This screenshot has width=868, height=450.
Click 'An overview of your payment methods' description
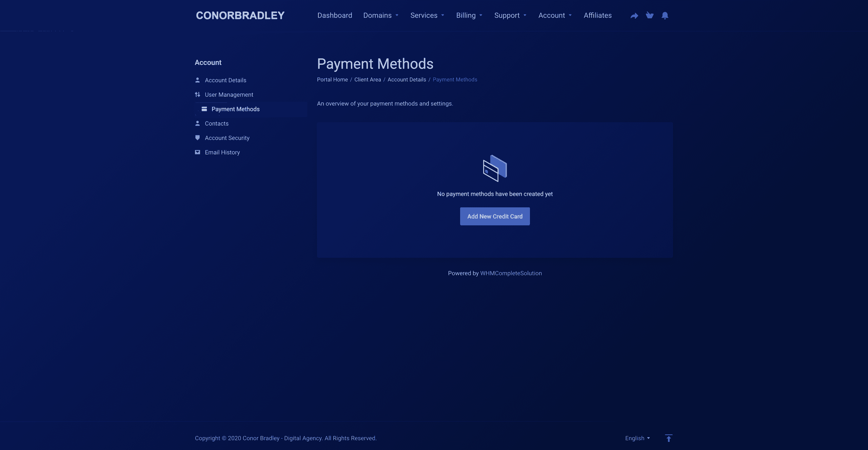click(385, 104)
